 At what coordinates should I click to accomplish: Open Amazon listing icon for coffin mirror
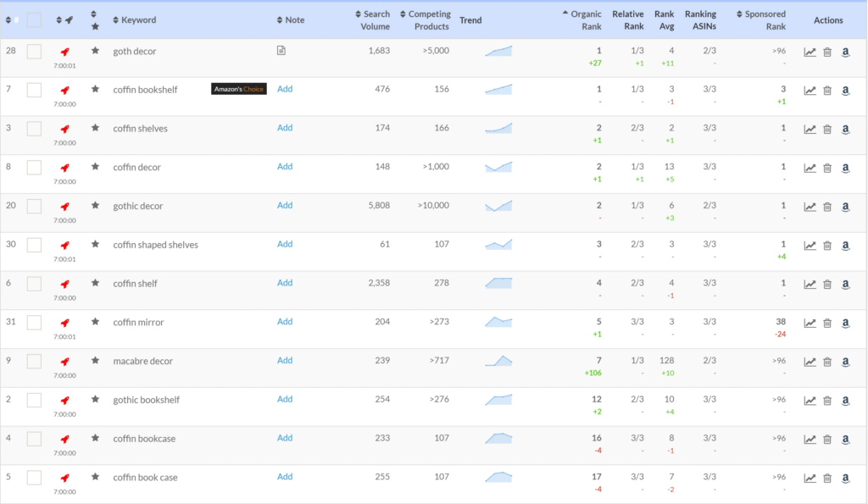845,324
